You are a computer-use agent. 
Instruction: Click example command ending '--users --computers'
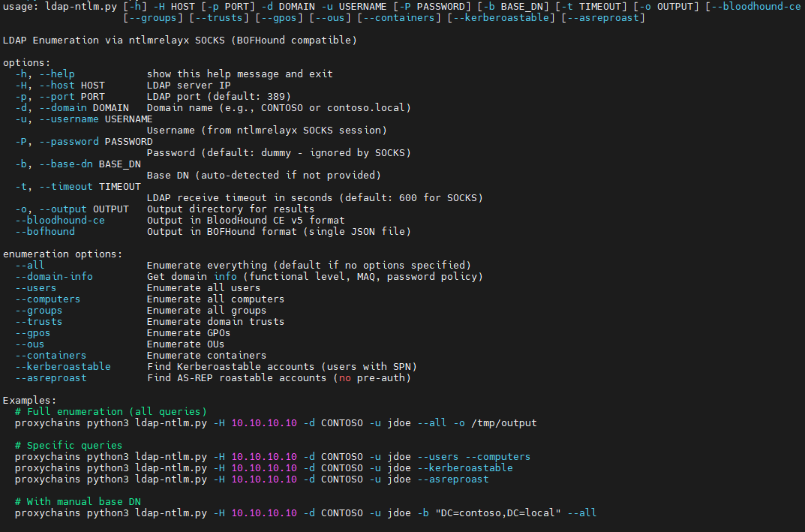coord(272,457)
